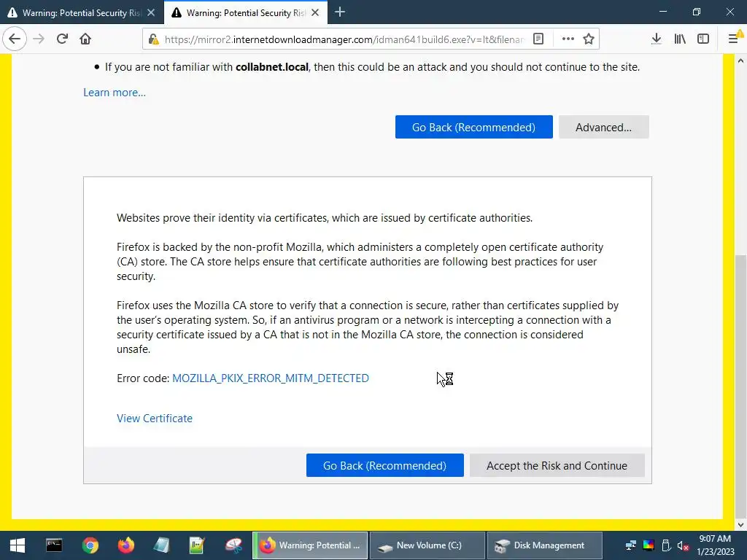Viewport: 747px width, 560px height.
Task: Click the forward navigation arrow
Action: click(39, 39)
